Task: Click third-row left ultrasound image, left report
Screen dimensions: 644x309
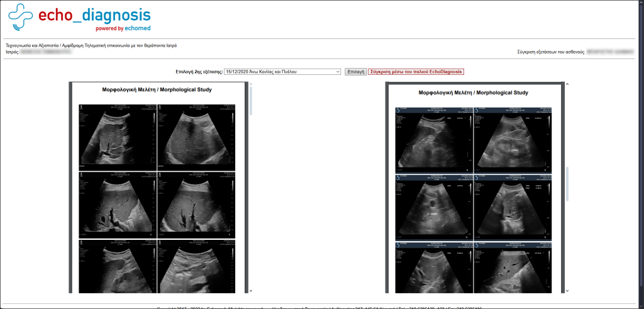Action: [x=118, y=266]
